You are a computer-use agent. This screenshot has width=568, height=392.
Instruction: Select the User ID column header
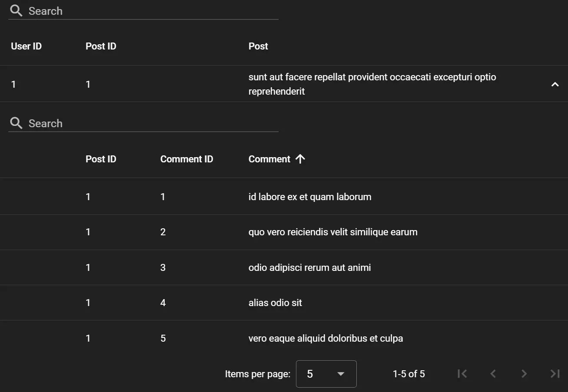point(26,46)
